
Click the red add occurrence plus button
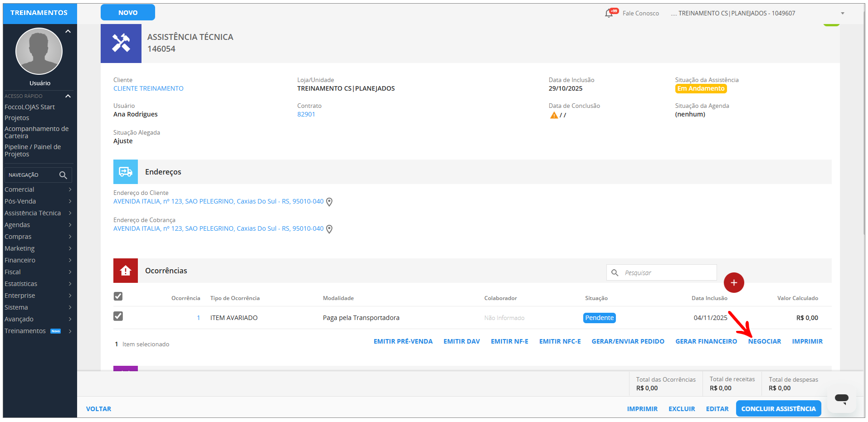click(733, 283)
